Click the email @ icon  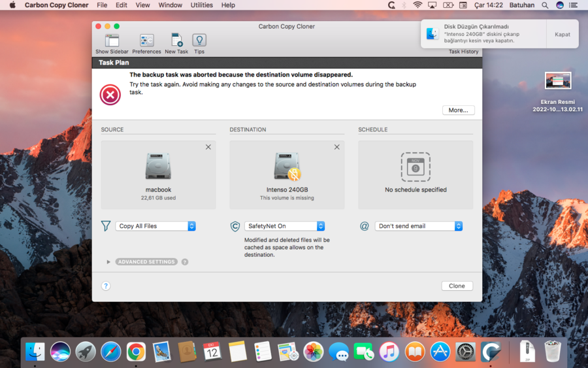(x=364, y=226)
